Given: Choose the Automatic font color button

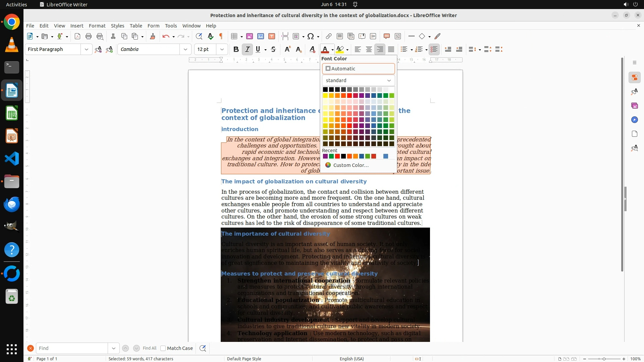Looking at the screenshot, I should click(358, 69).
